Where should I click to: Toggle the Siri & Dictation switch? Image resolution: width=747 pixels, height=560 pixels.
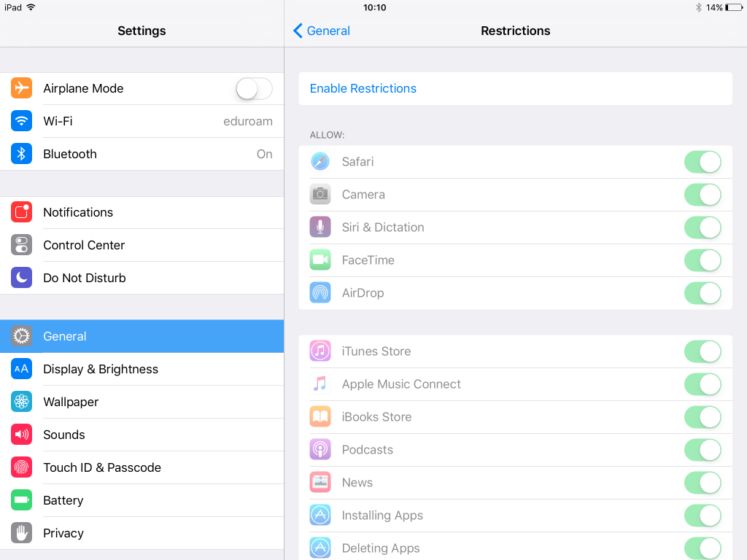[703, 227]
